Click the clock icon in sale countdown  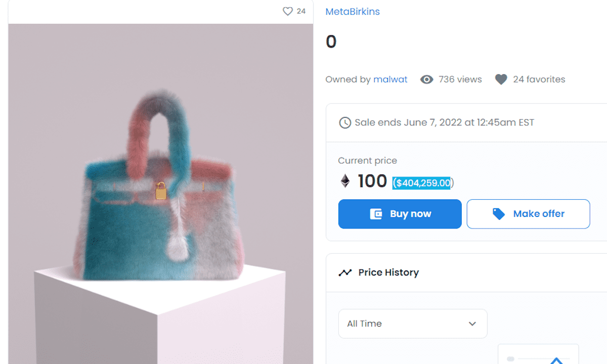tap(345, 122)
